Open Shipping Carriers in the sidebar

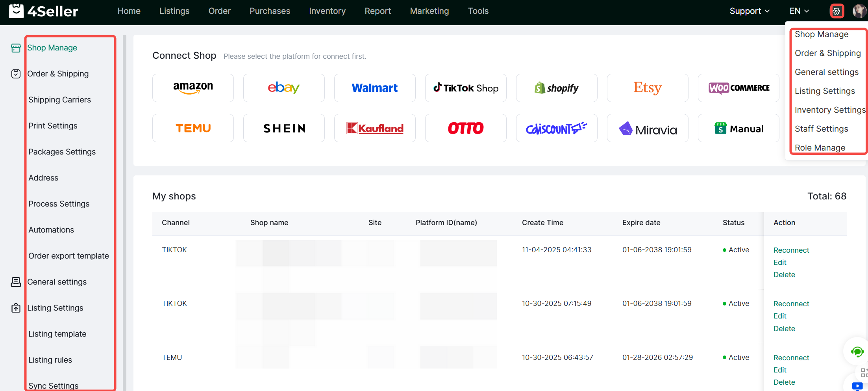(x=59, y=100)
